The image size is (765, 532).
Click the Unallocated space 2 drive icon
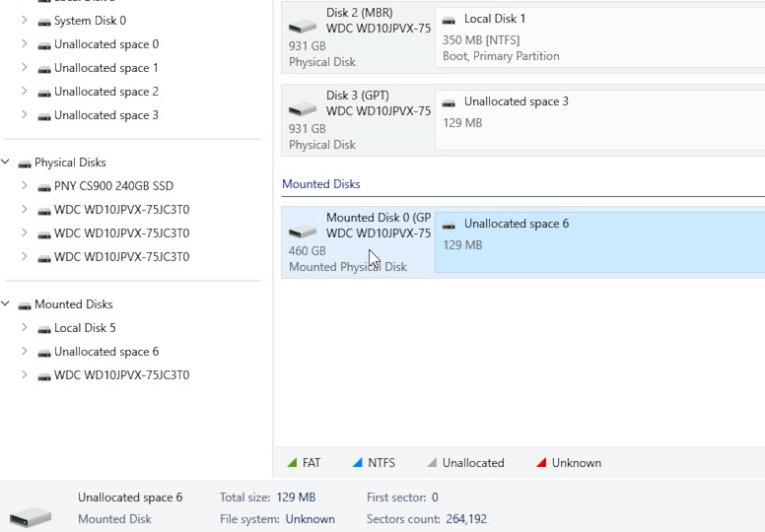(x=44, y=93)
